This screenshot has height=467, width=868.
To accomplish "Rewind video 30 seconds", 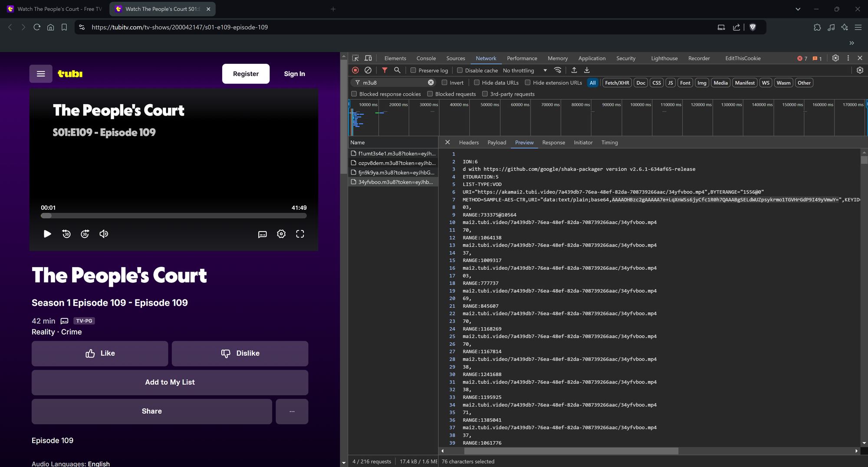I will point(66,234).
